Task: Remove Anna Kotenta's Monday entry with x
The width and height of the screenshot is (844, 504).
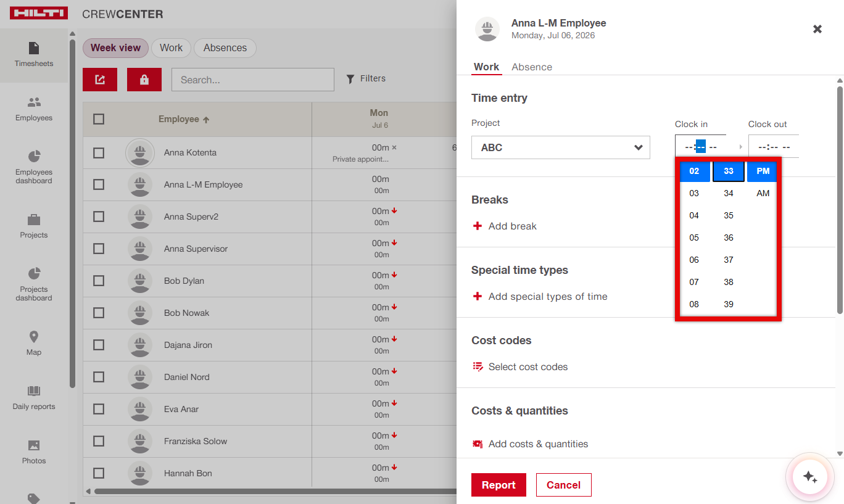Action: [x=394, y=147]
